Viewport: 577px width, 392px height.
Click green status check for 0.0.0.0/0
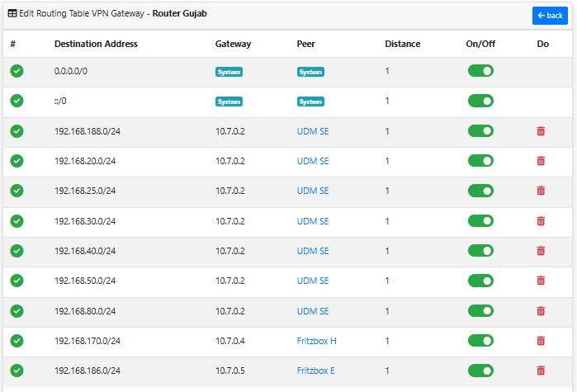(17, 71)
